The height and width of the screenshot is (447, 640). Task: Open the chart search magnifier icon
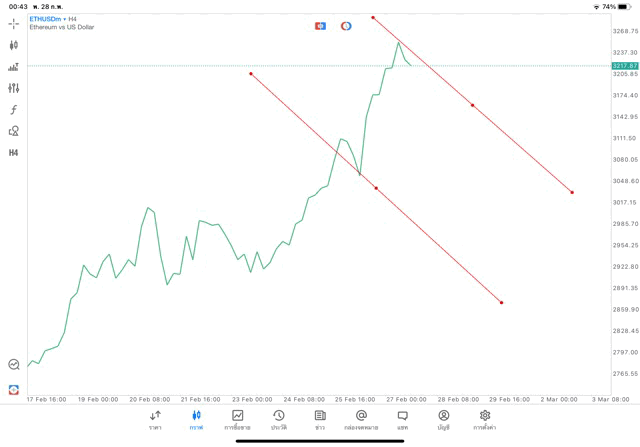(x=14, y=365)
